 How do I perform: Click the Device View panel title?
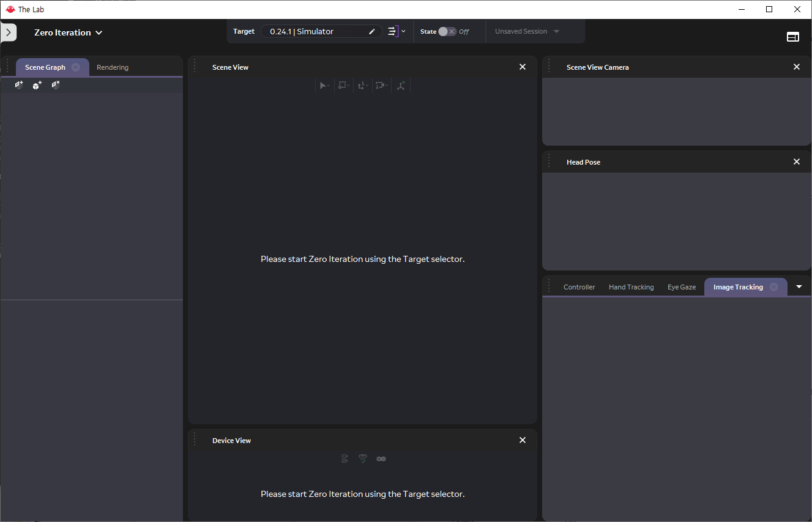[231, 441]
